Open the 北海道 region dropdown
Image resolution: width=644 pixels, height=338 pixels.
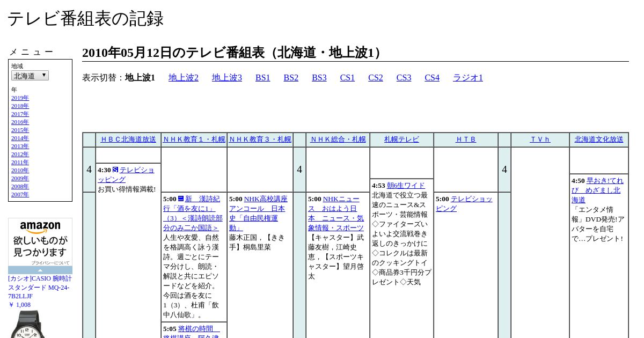coord(30,76)
